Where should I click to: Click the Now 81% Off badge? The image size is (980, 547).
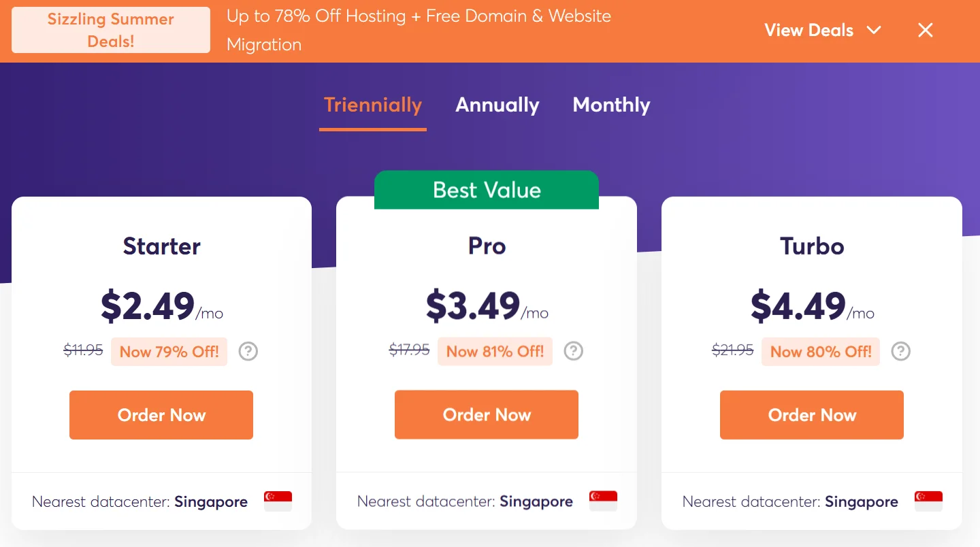pos(495,352)
